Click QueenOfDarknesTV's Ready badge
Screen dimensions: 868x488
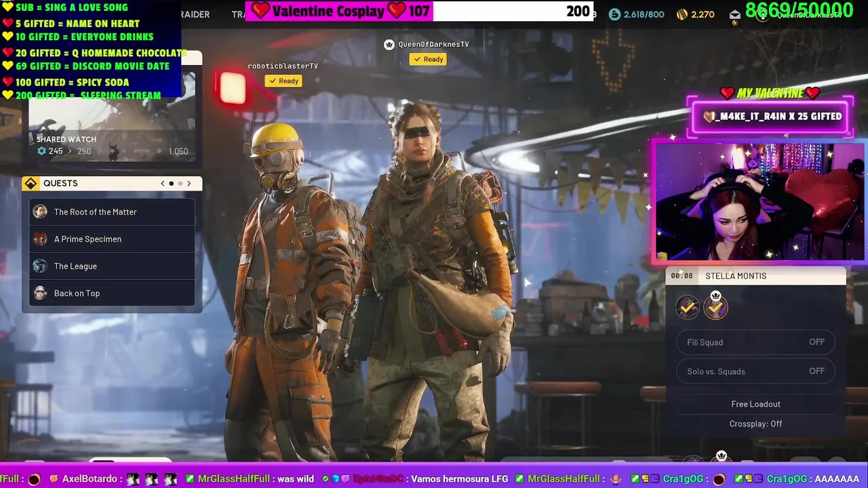(428, 59)
